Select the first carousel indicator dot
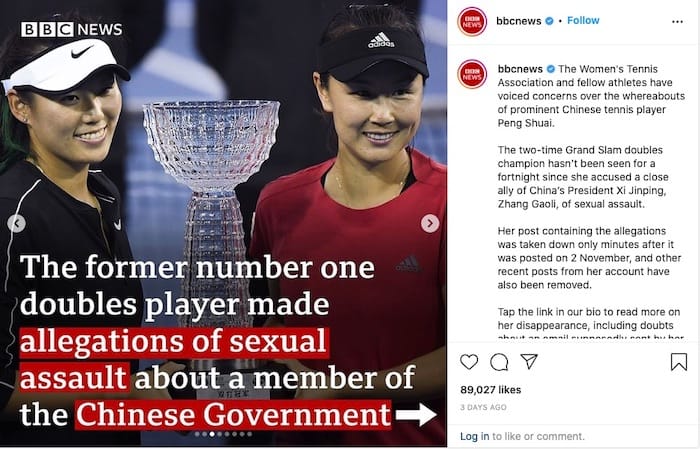 click(x=197, y=434)
